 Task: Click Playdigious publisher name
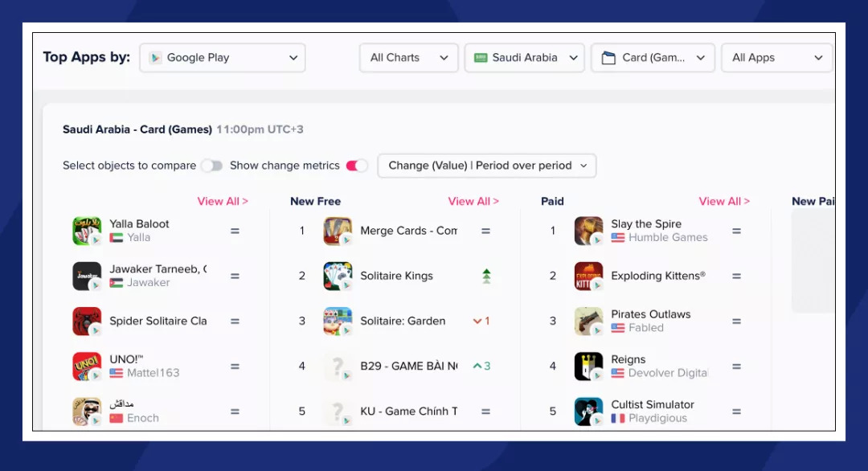657,419
